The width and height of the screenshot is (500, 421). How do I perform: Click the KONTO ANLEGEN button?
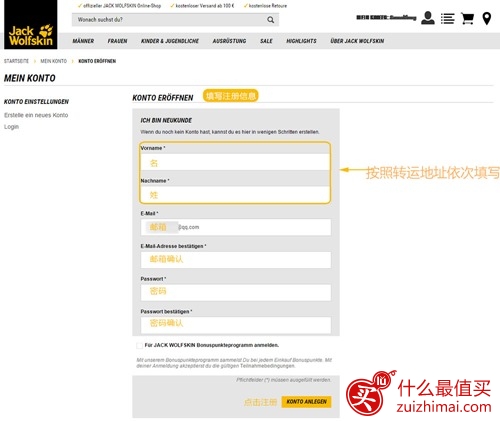pyautogui.click(x=307, y=402)
